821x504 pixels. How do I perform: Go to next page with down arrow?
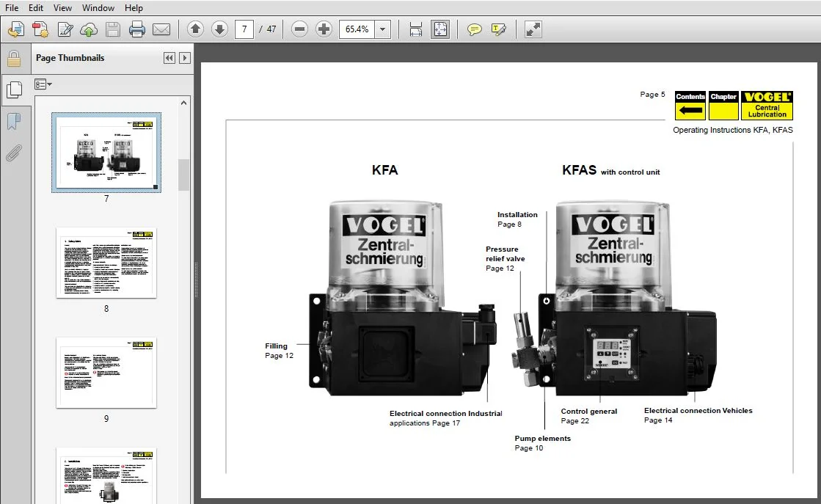click(219, 29)
